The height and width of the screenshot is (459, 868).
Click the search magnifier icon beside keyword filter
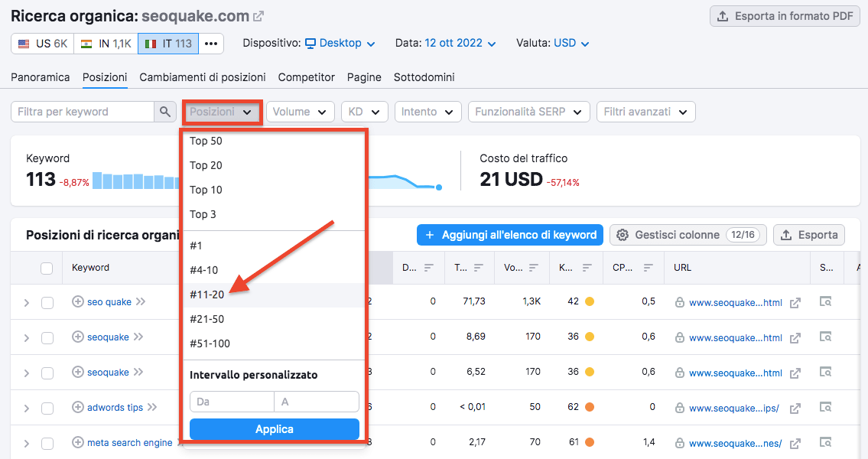(164, 111)
